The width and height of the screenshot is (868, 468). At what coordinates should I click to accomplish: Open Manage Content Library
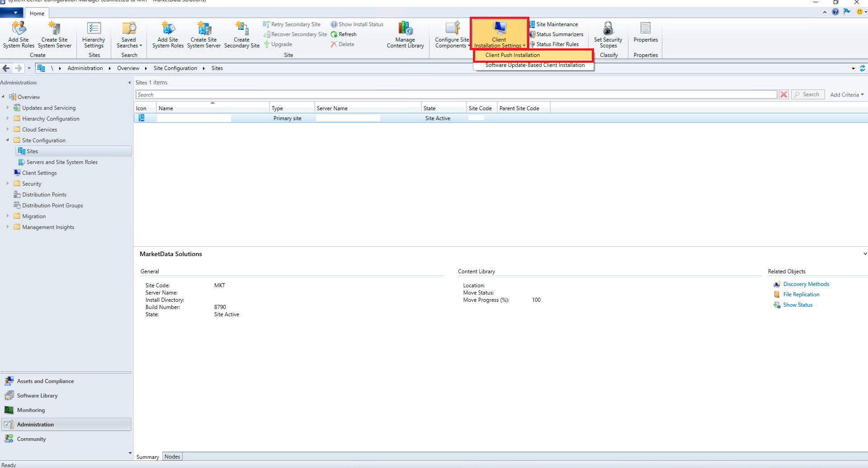(406, 35)
